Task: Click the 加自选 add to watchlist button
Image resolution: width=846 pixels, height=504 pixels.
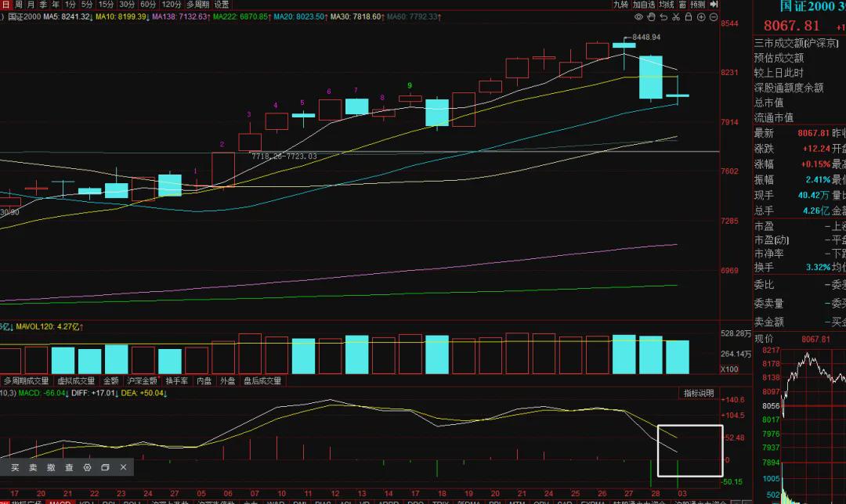Action: point(644,5)
